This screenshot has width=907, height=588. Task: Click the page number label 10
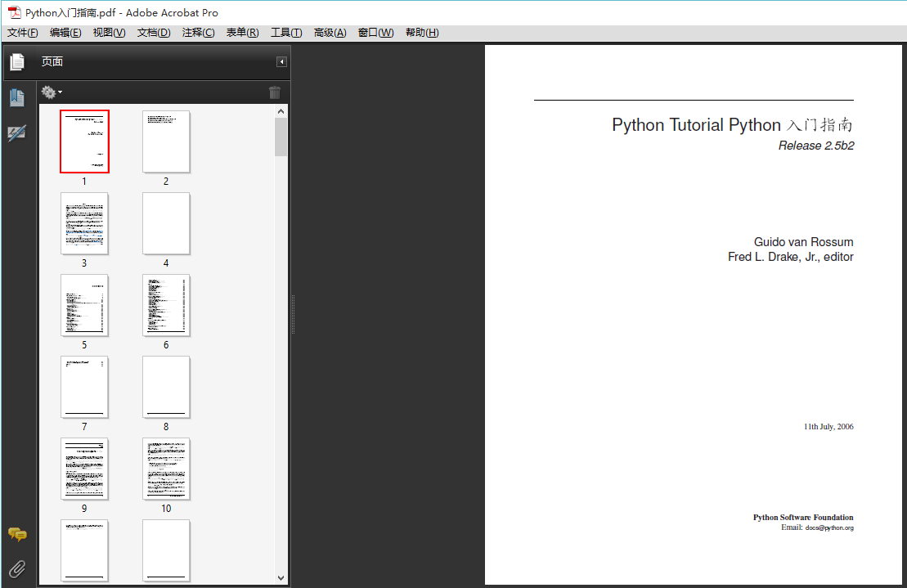(x=166, y=508)
